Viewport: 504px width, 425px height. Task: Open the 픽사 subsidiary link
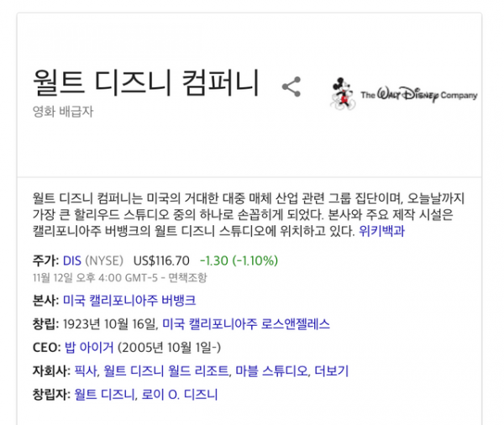click(x=86, y=371)
